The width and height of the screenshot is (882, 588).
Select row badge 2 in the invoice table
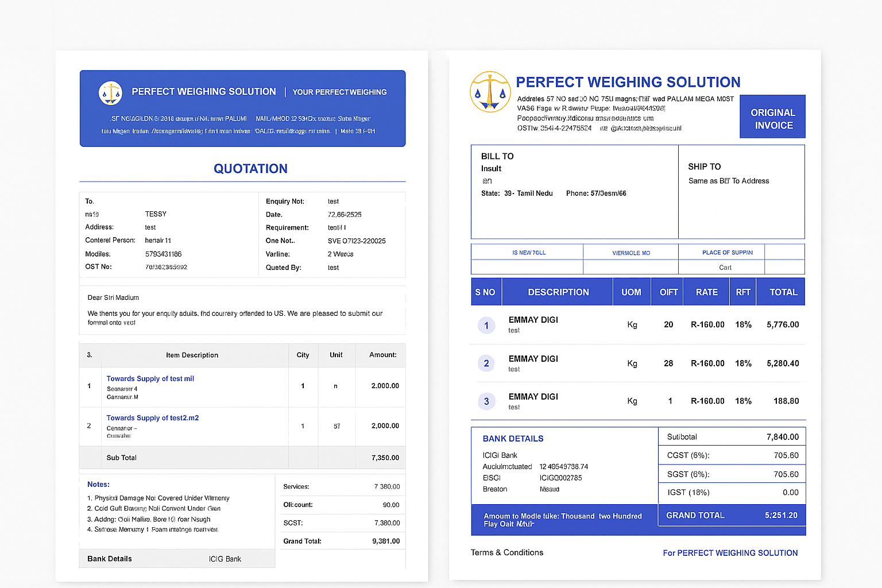pos(486,363)
